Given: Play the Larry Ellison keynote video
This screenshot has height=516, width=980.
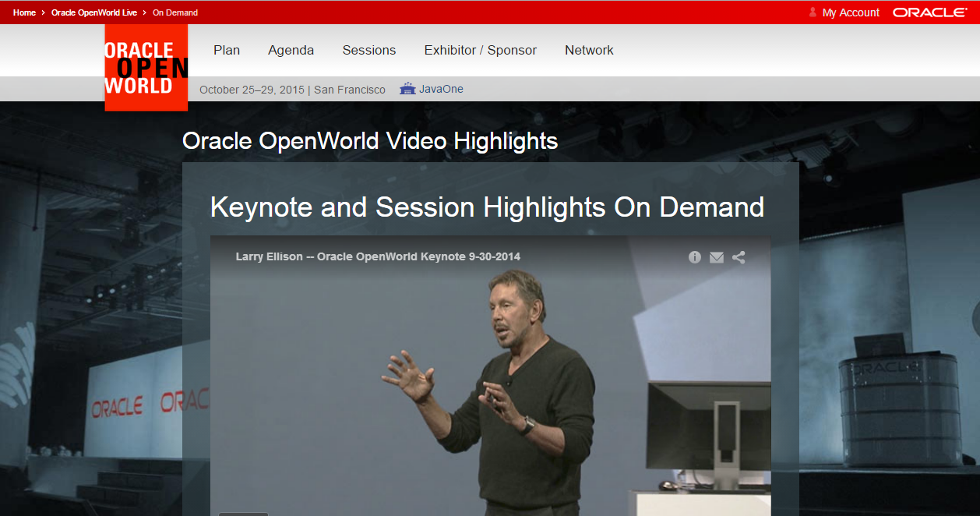Looking at the screenshot, I should pos(490,374).
